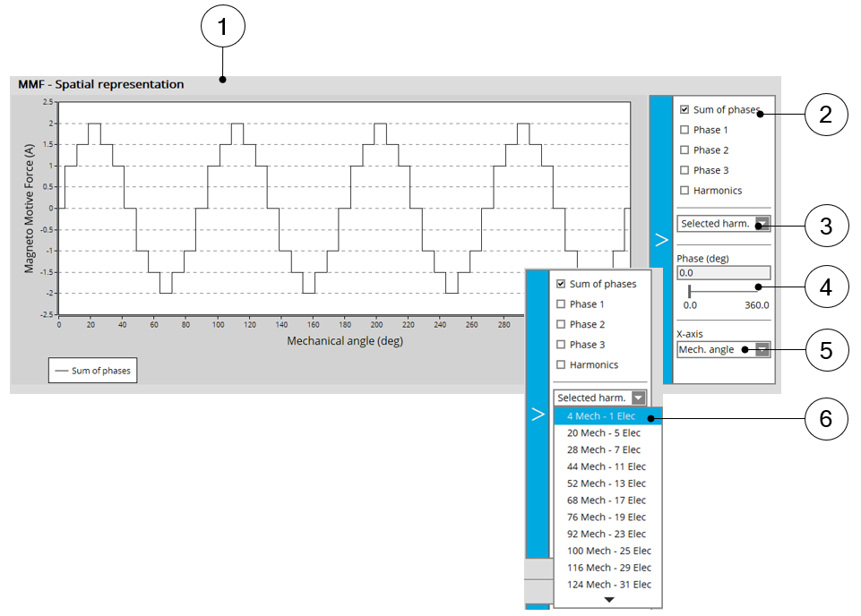Click the collapse arrow on the blue bar beside the X-axis settings

click(x=661, y=240)
